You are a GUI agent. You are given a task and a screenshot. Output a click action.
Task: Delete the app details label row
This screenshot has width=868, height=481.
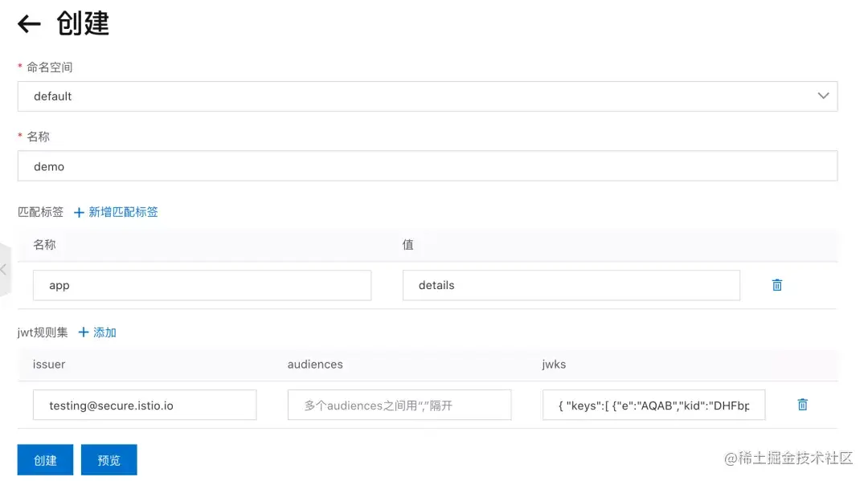pos(776,285)
